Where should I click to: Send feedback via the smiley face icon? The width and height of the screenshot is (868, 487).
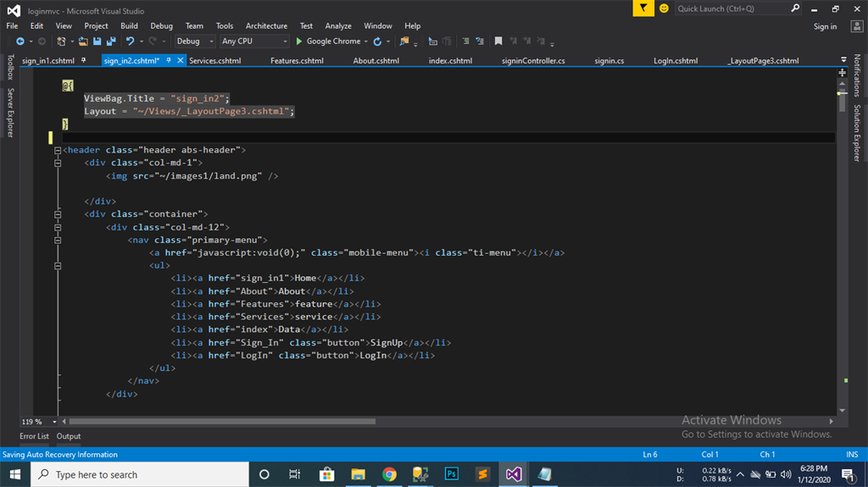[x=664, y=8]
